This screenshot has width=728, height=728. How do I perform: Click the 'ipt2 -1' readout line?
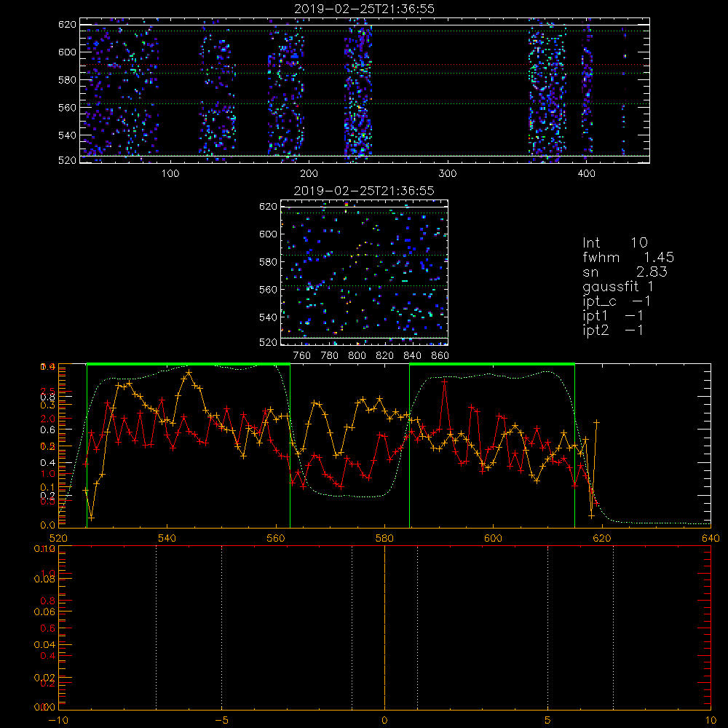[x=613, y=330]
